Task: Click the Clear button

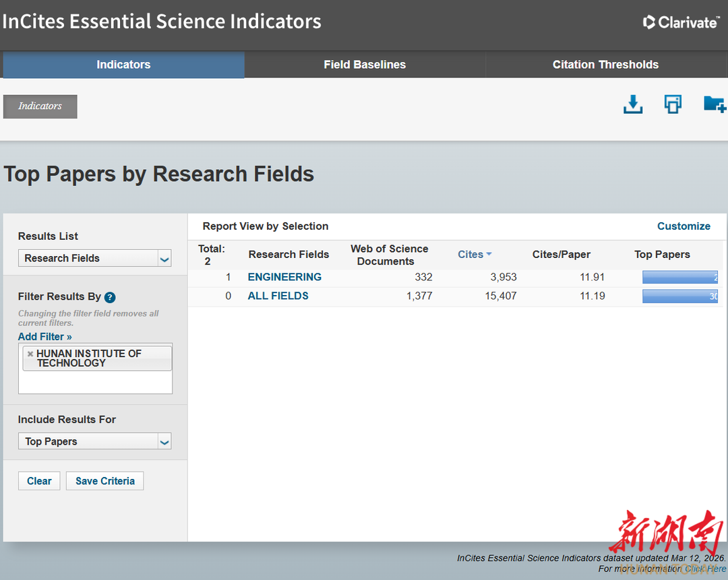Action: (x=39, y=481)
